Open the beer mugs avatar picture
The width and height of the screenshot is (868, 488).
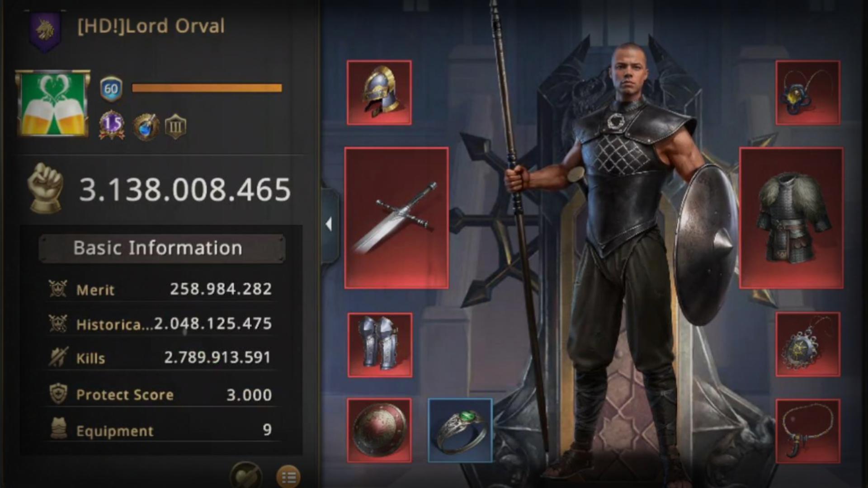click(x=53, y=103)
